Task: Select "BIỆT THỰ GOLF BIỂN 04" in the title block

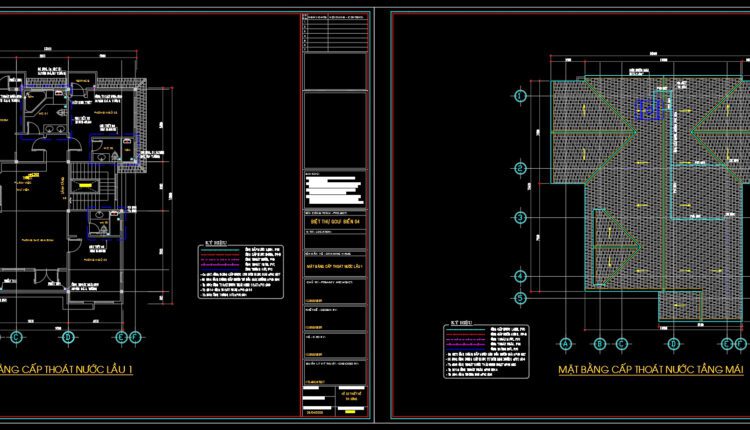Action: (x=335, y=222)
